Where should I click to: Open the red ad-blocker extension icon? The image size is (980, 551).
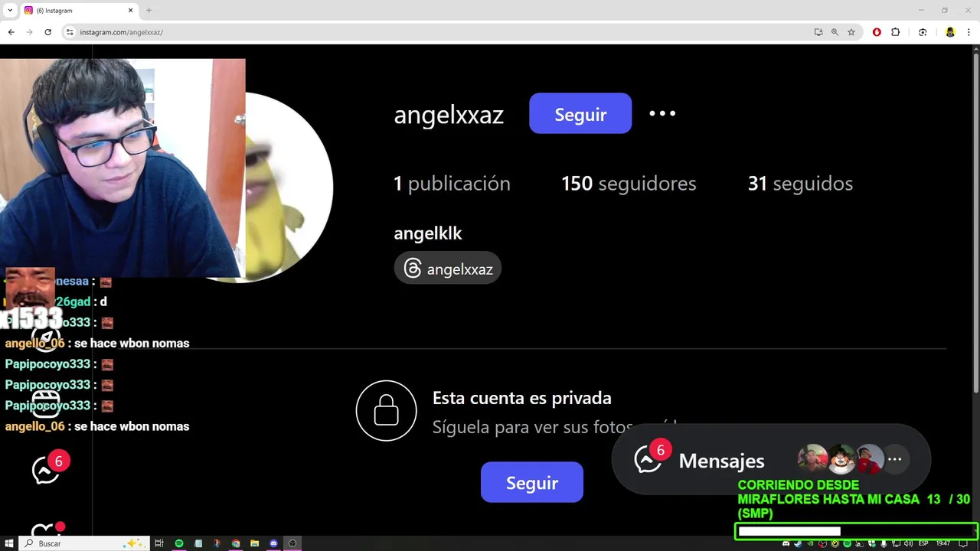pos(877,32)
